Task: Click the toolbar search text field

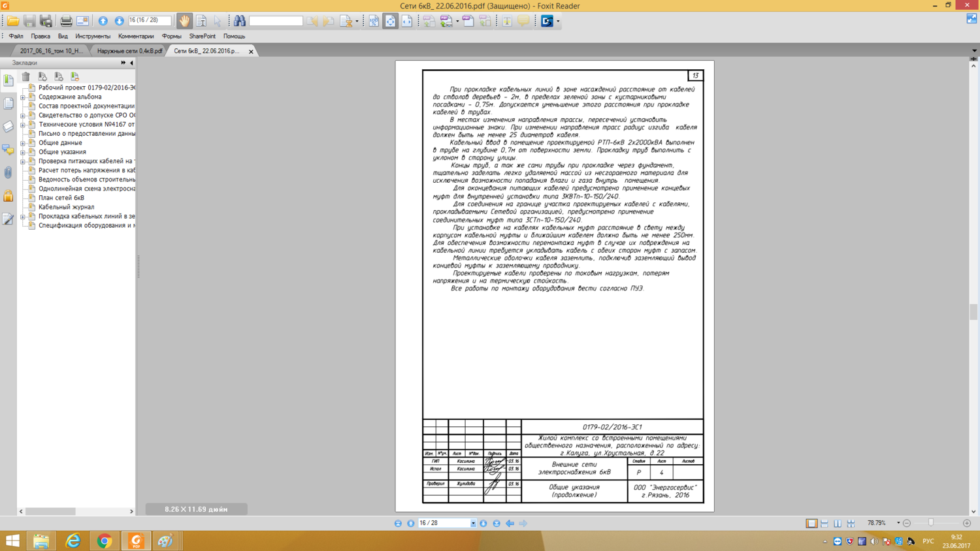Action: click(x=276, y=21)
